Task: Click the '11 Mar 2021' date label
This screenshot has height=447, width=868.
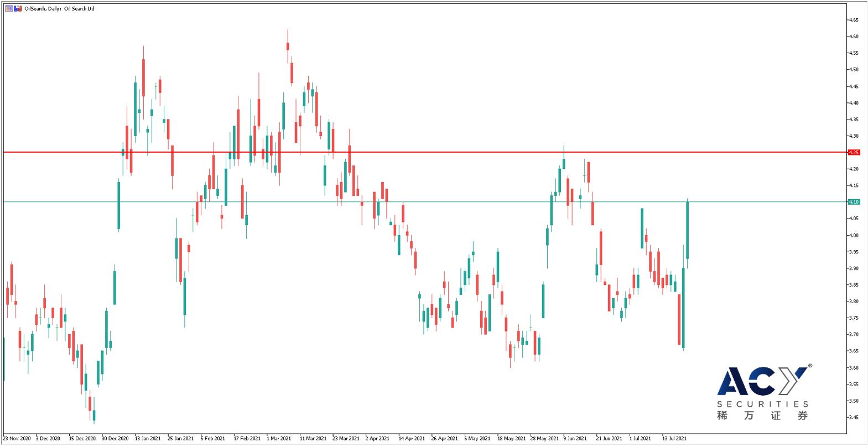Action: click(x=313, y=439)
